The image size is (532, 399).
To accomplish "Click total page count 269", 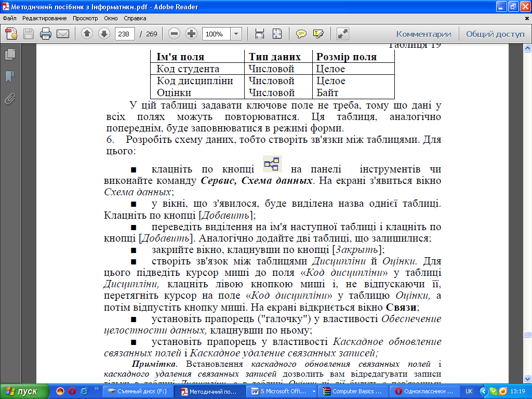I will point(151,34).
